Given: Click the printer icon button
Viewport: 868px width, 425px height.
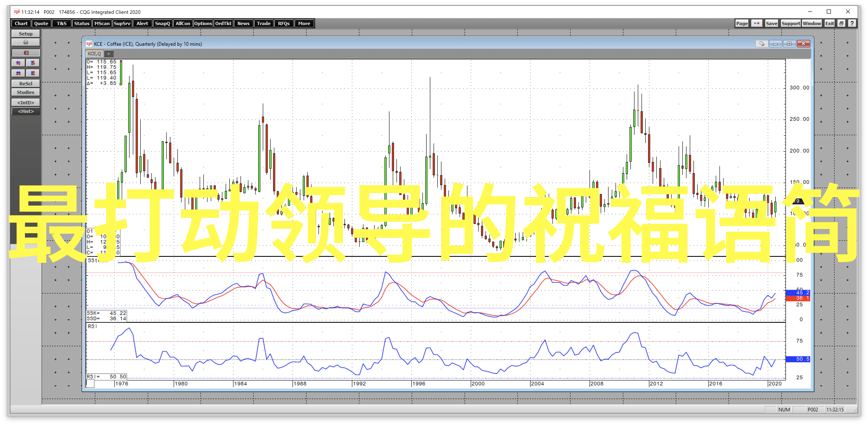Looking at the screenshot, I should tap(26, 42).
